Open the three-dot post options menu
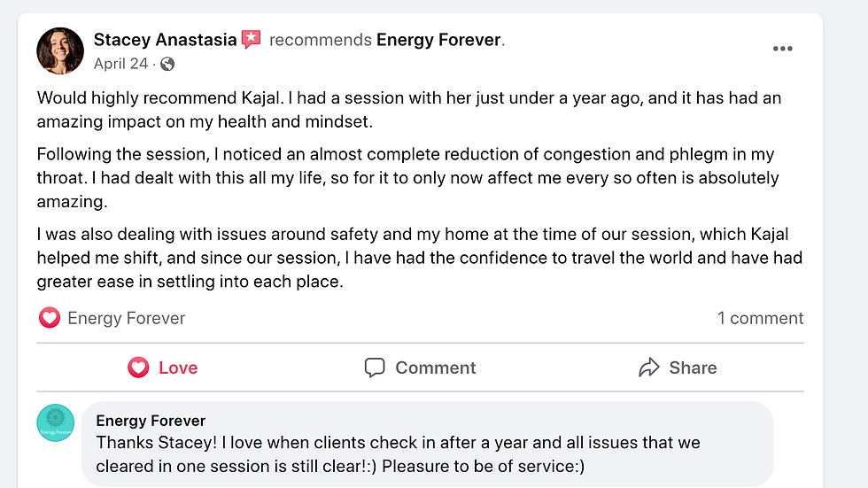Screen dimensions: 868x488 [x=782, y=49]
